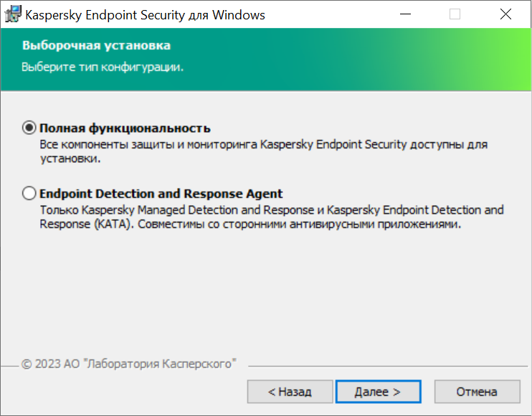Viewport: 532px width, 416px height.
Task: Click the "Полная функциональность" bold label
Action: coord(125,128)
